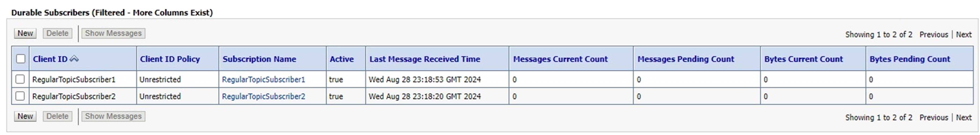Sort by Client ID Policy column header
Viewport: 980px width, 135px height.
[170, 59]
